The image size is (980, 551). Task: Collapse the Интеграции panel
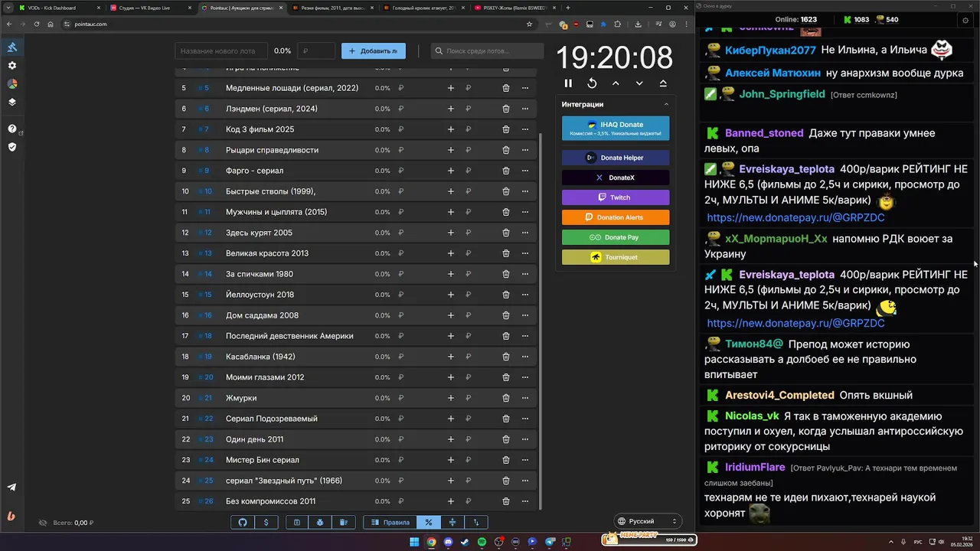click(x=665, y=104)
